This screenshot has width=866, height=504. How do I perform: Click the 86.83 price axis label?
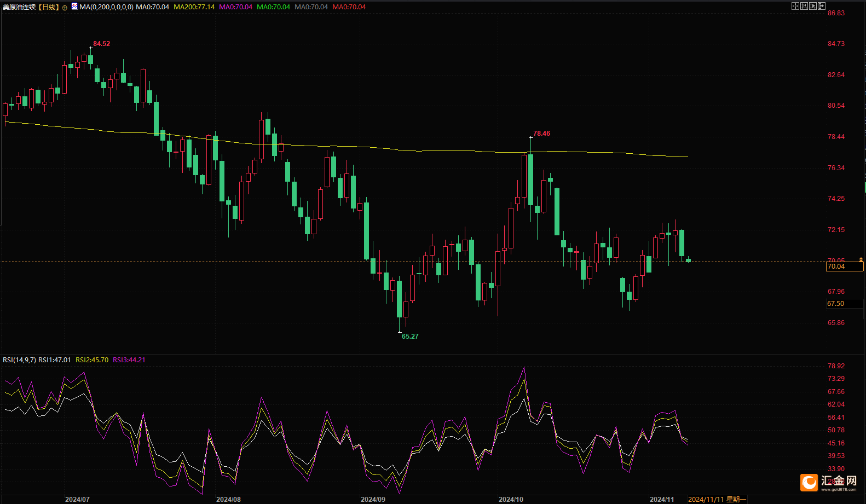tap(836, 13)
